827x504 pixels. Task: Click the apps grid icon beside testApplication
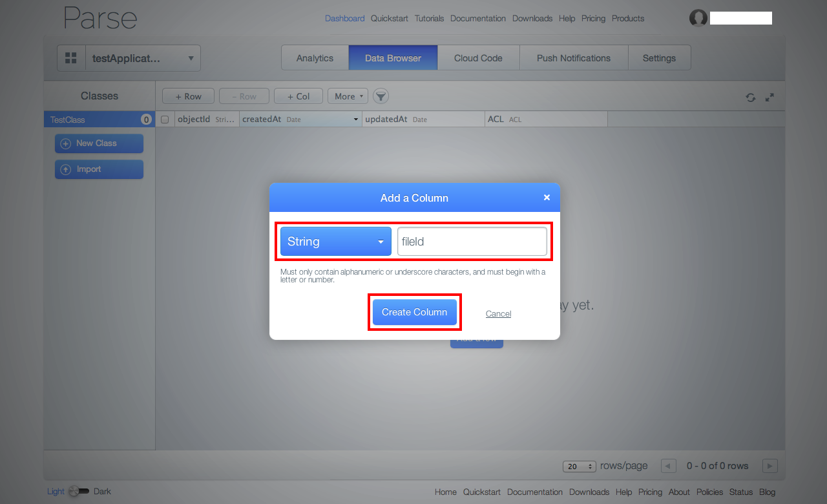click(71, 58)
